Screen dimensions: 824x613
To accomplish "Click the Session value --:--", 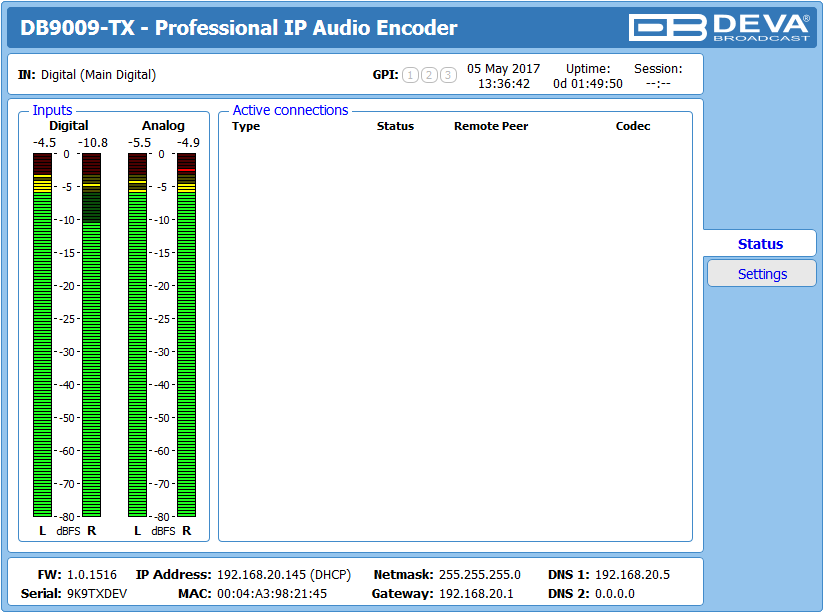I will click(x=658, y=84).
